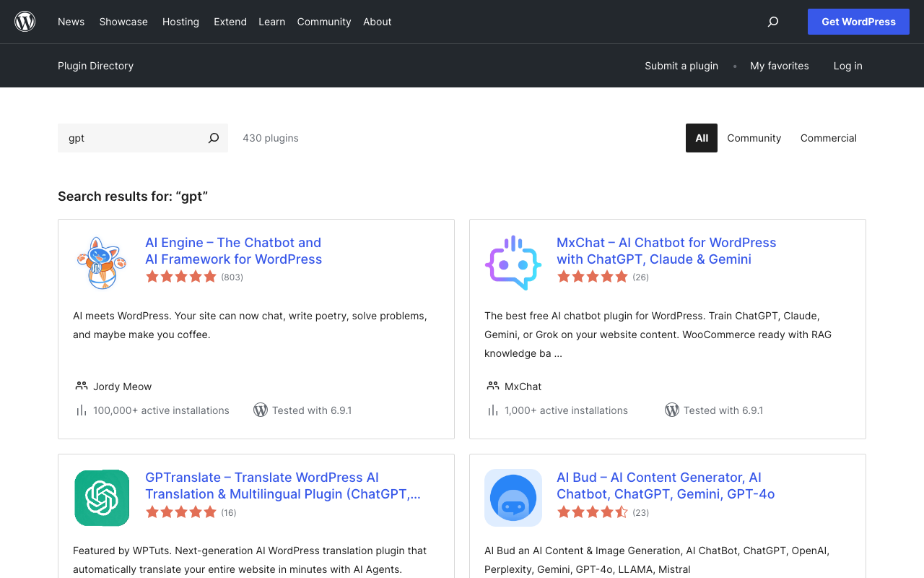Open the MxChat AI Chatbot title link
Screen dimensions: 924x578
click(x=666, y=251)
